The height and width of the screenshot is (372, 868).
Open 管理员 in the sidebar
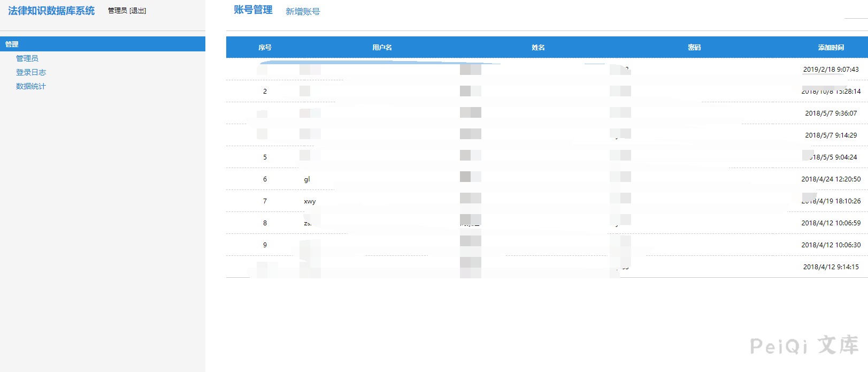tap(27, 58)
